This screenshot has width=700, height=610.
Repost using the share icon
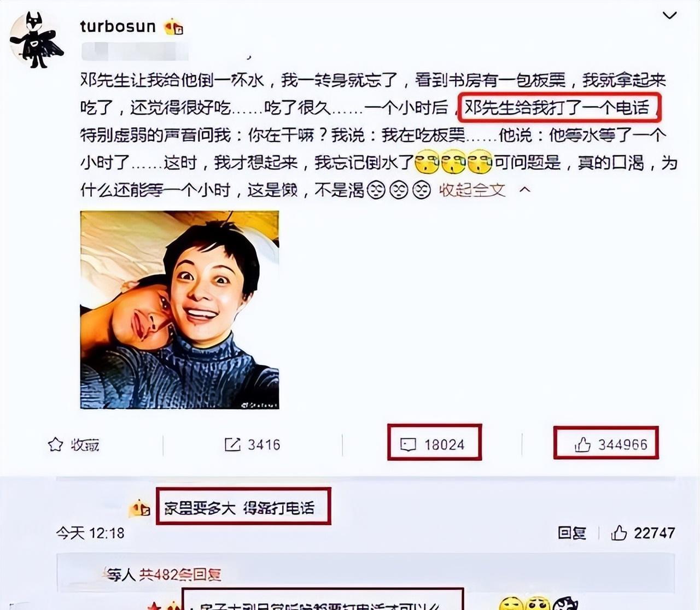click(x=232, y=444)
